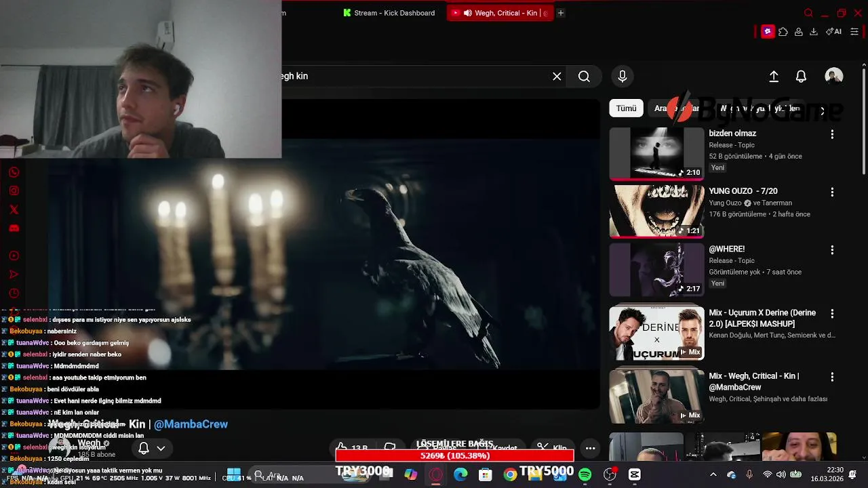Open the Stream - Kick Dashboard tab
The width and height of the screenshot is (868, 488).
tap(389, 13)
